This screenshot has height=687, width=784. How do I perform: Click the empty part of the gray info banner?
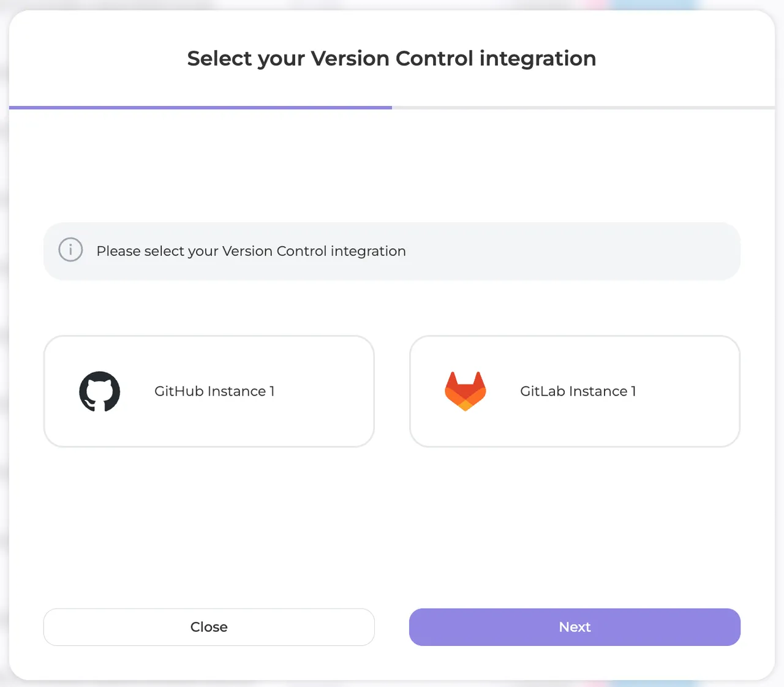[x=570, y=251]
